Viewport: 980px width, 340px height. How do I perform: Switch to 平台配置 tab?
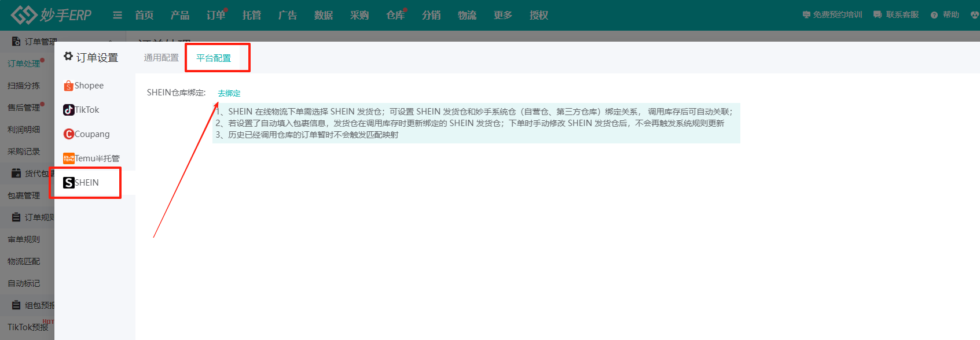pos(214,58)
